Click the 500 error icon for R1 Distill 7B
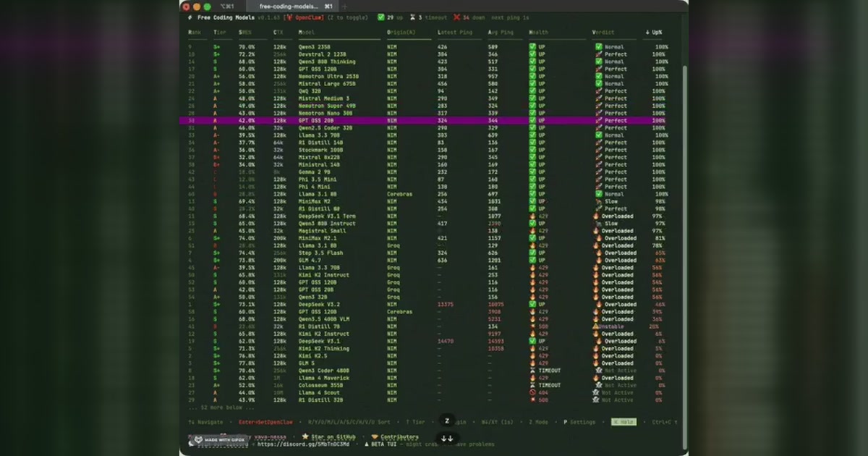Image resolution: width=868 pixels, height=456 pixels. point(532,326)
